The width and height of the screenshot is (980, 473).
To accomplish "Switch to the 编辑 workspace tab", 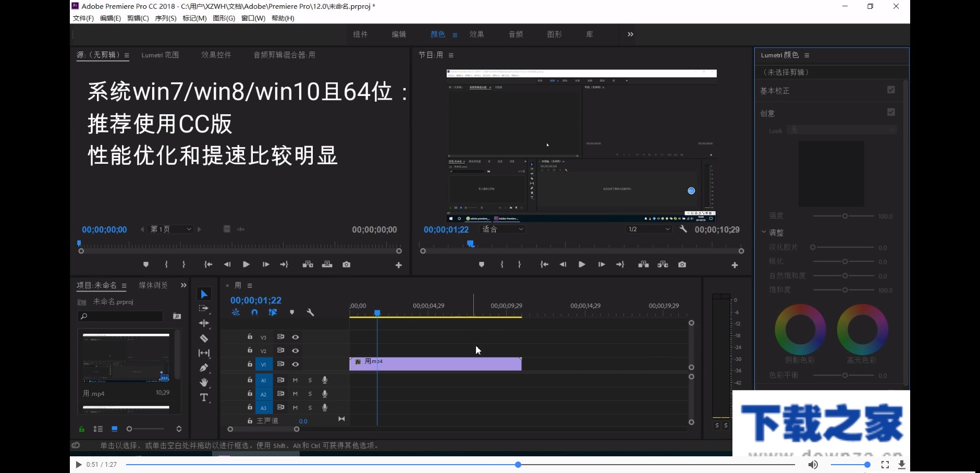I will 398,34.
